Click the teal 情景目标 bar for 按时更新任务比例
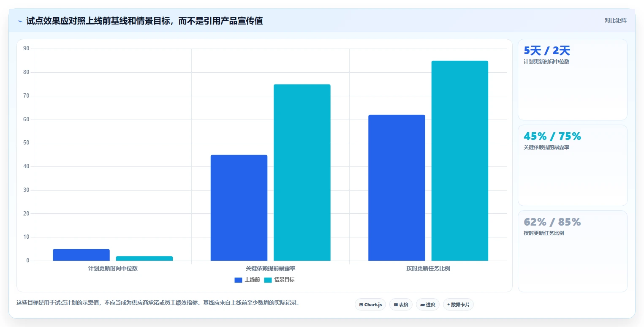Viewport: 644px width, 327px height. point(459,161)
